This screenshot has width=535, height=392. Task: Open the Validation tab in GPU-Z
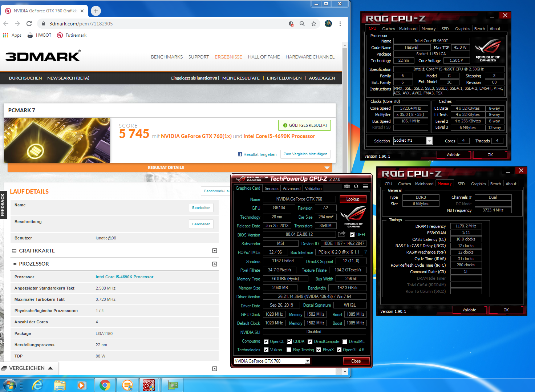point(313,189)
